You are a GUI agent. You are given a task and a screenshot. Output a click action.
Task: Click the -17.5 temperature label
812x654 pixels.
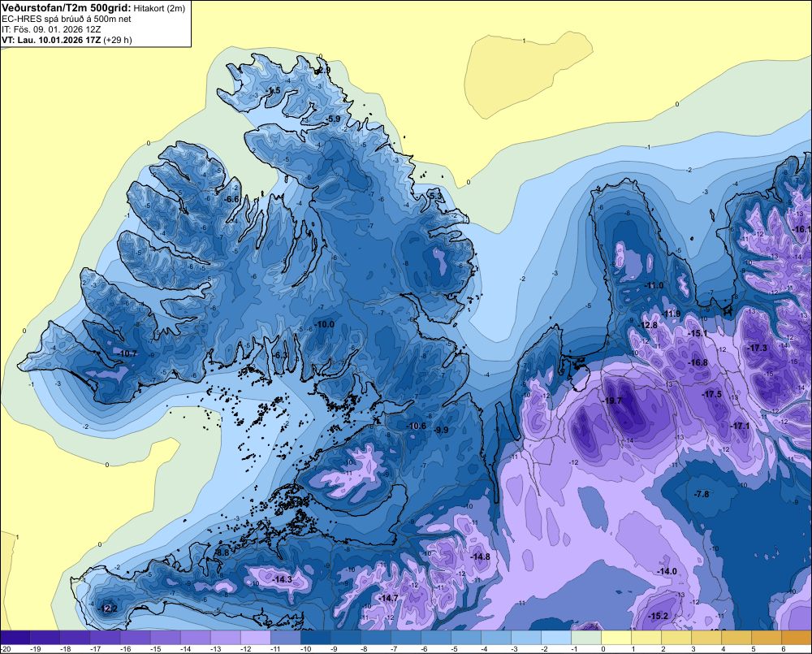711,394
